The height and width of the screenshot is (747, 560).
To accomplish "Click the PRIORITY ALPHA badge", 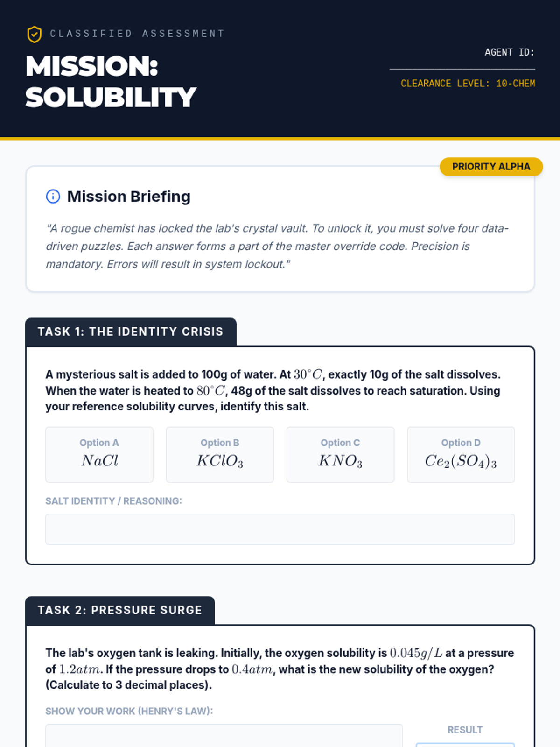I will pyautogui.click(x=491, y=167).
